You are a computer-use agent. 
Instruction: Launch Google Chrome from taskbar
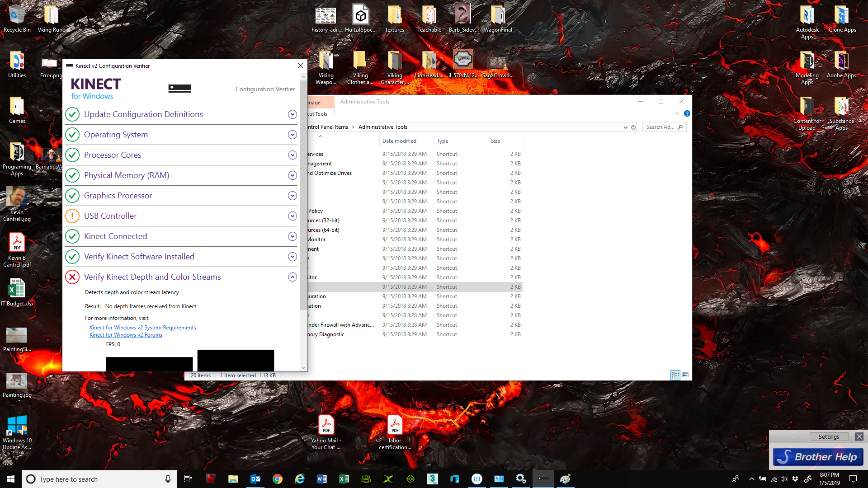pos(278,479)
